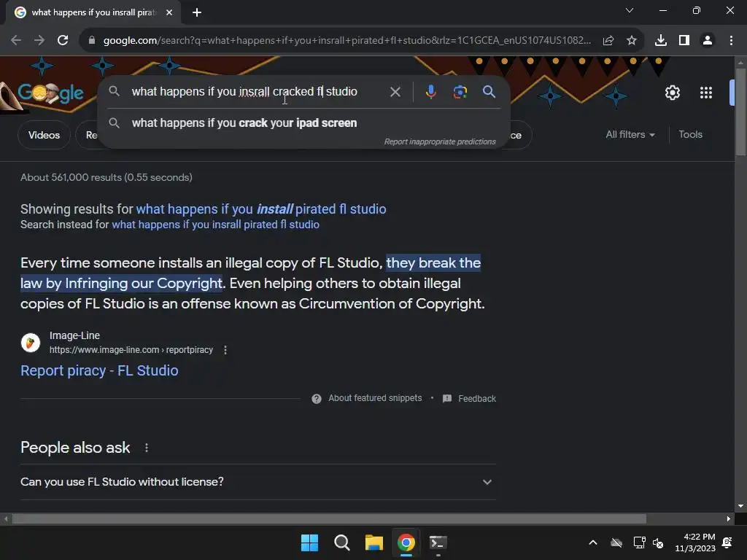747x560 pixels.
Task: Open OneDrive tray icon
Action: click(x=616, y=542)
